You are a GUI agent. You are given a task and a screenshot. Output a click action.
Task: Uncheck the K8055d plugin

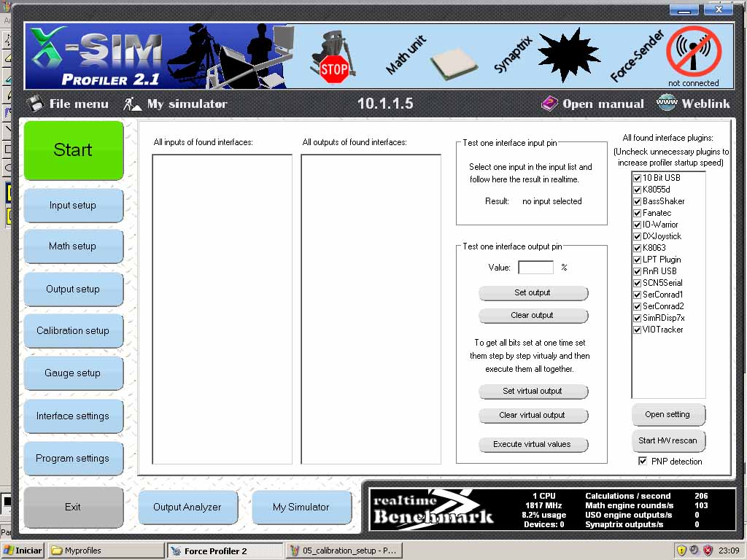click(x=637, y=190)
